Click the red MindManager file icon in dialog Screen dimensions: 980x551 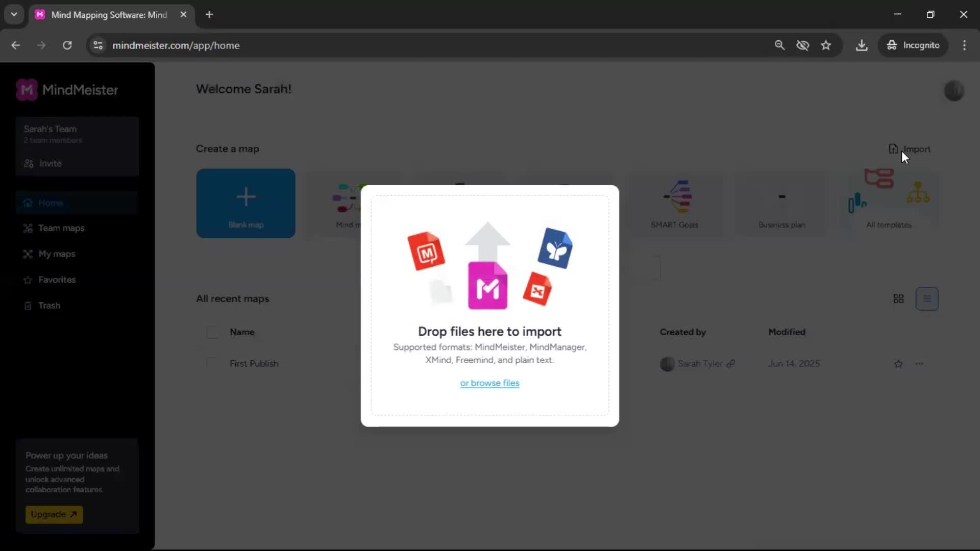click(426, 251)
